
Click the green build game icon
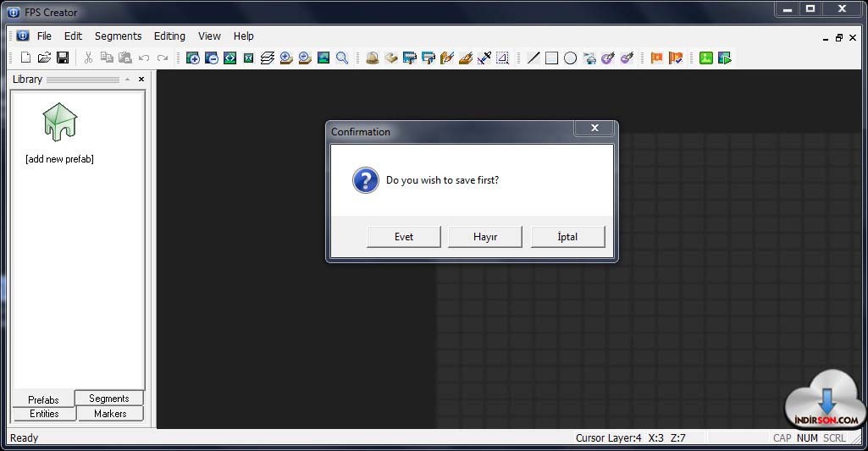point(705,58)
